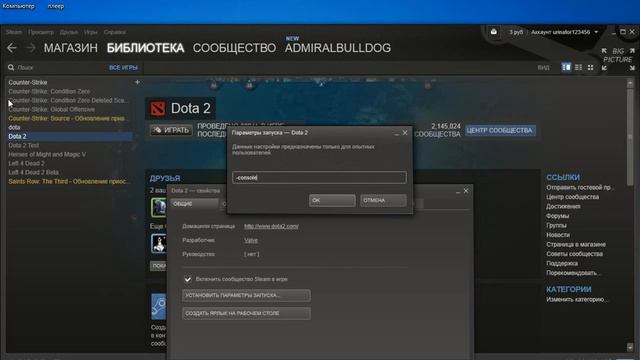Click the Dota 2 logo icon

(x=158, y=109)
